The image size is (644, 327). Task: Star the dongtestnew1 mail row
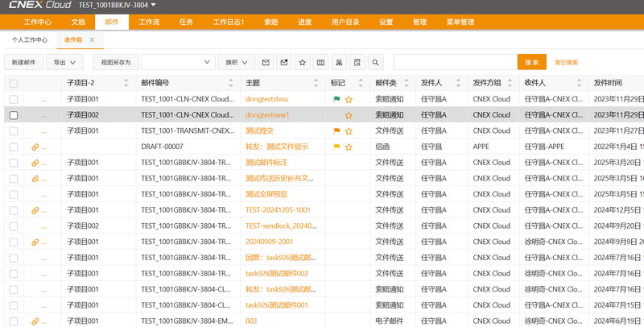coord(349,115)
